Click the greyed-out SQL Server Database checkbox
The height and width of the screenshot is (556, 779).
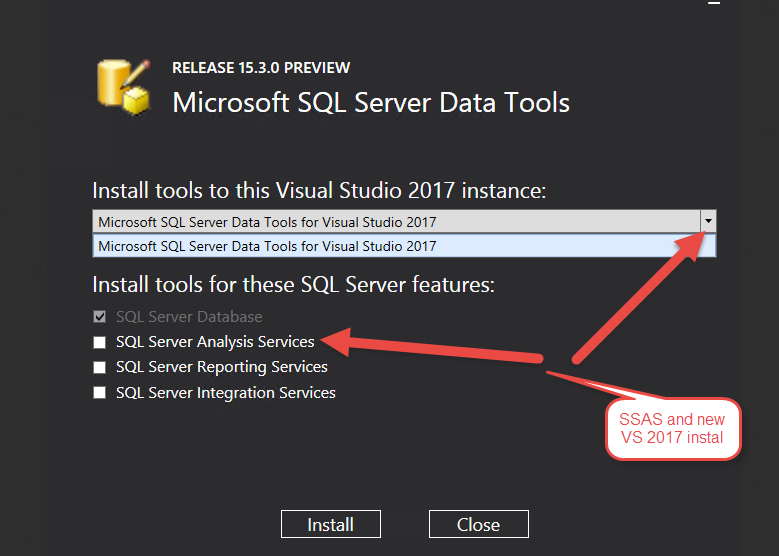point(99,317)
